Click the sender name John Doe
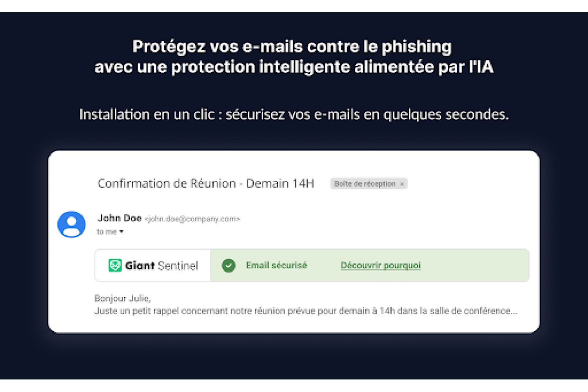The width and height of the screenshot is (588, 392). [x=119, y=218]
